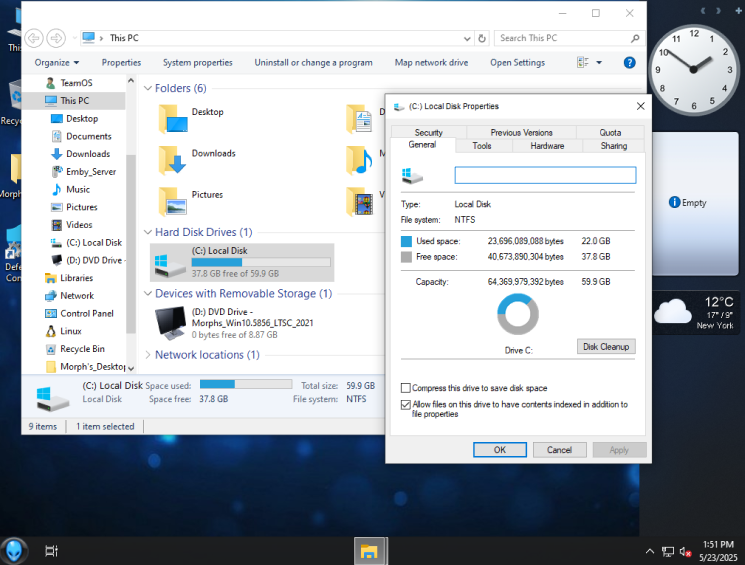Click the muted volume tray icon
This screenshot has height=565, width=745.
tap(685, 552)
